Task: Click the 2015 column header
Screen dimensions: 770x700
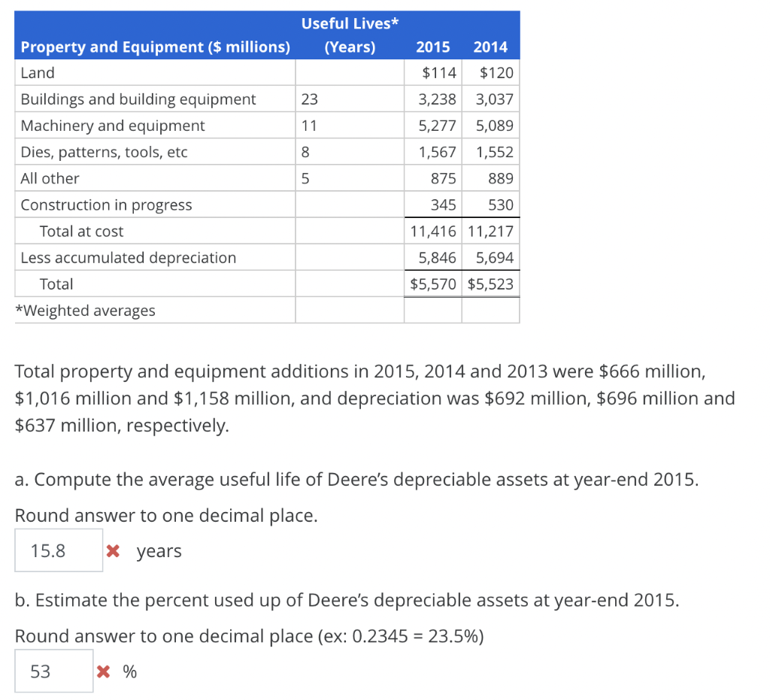Action: (433, 47)
